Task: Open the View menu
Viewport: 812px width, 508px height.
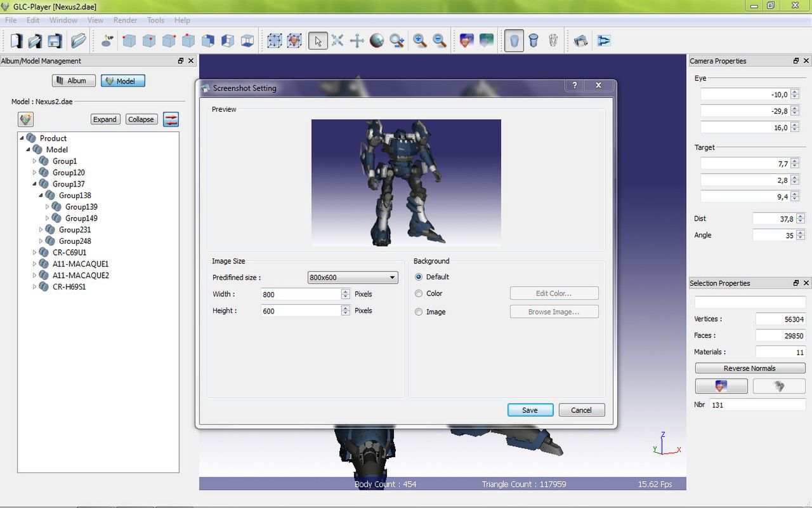Action: click(95, 20)
